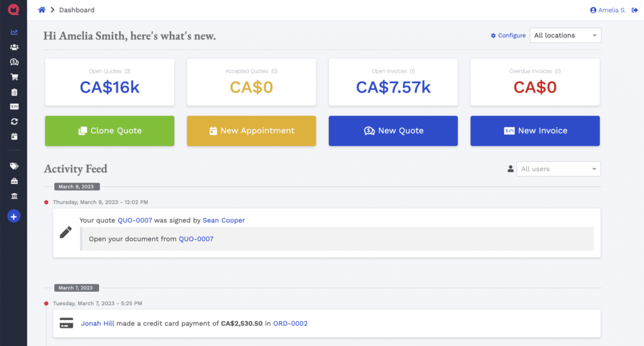644x346 pixels.
Task: Click the green Clone Quote button
Action: 109,131
